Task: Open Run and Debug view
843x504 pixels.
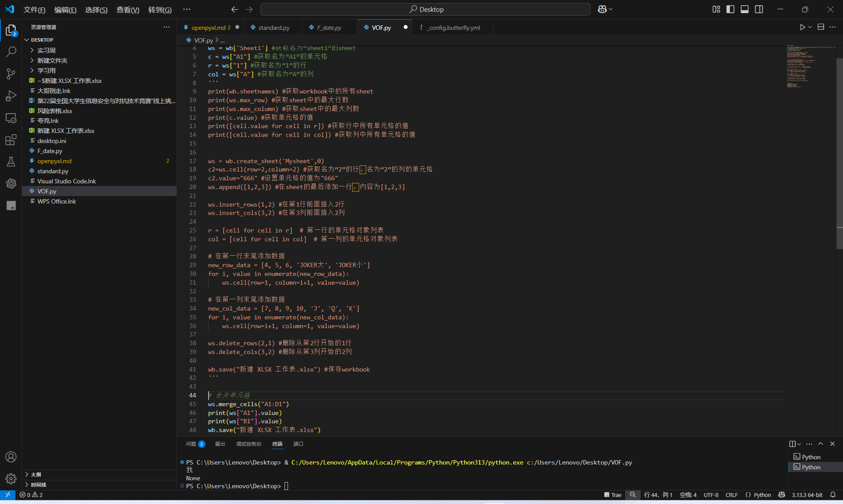Action: point(11,96)
